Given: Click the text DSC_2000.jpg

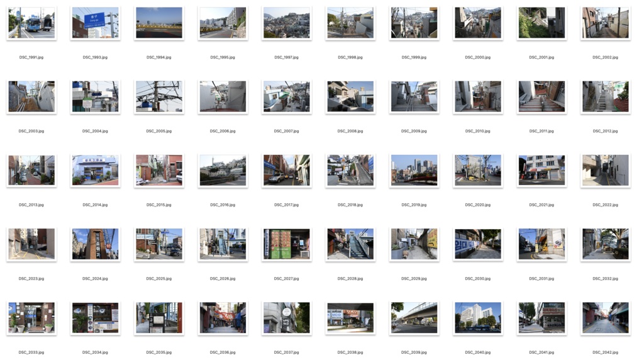Looking at the screenshot, I should coord(478,57).
